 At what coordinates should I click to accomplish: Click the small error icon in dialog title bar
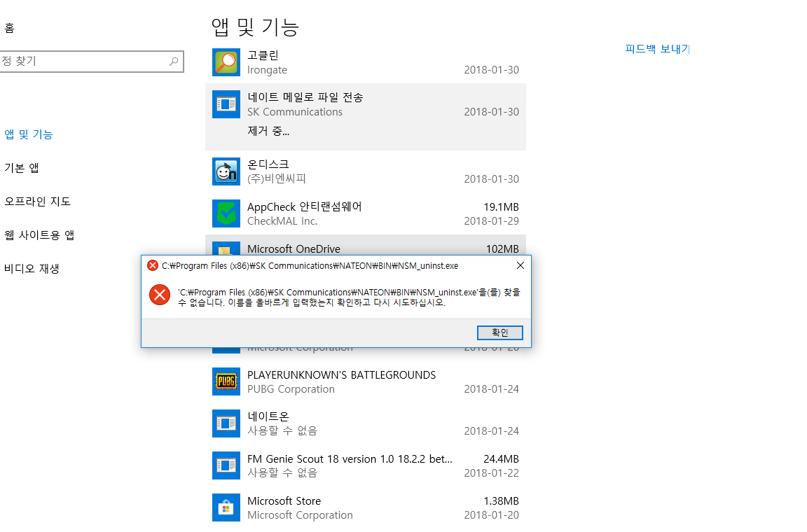pos(152,265)
